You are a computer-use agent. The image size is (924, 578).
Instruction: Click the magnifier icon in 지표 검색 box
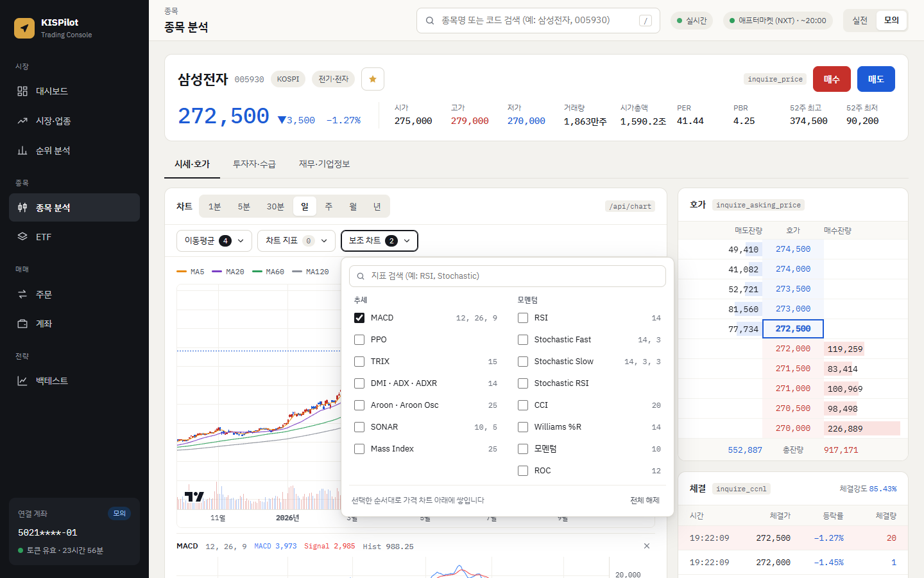point(361,276)
